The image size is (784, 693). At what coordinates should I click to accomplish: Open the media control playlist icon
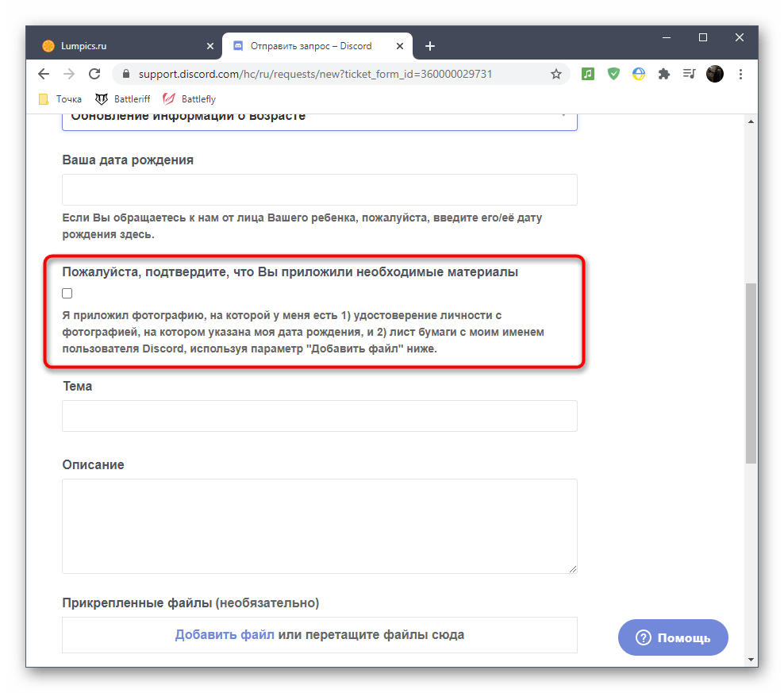coord(689,74)
